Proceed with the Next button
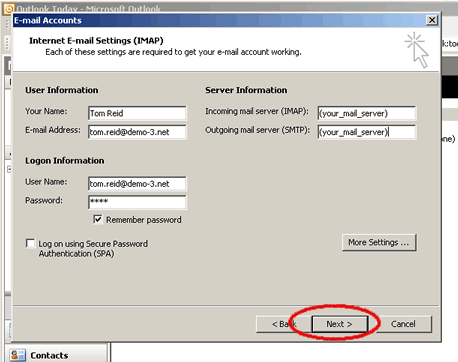Viewport: 458px width, 362px height. point(340,324)
